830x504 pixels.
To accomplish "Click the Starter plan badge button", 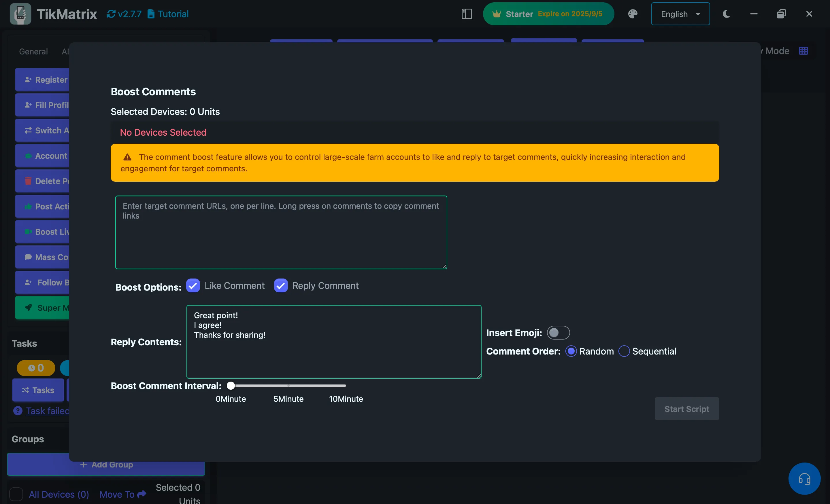I will coord(548,14).
